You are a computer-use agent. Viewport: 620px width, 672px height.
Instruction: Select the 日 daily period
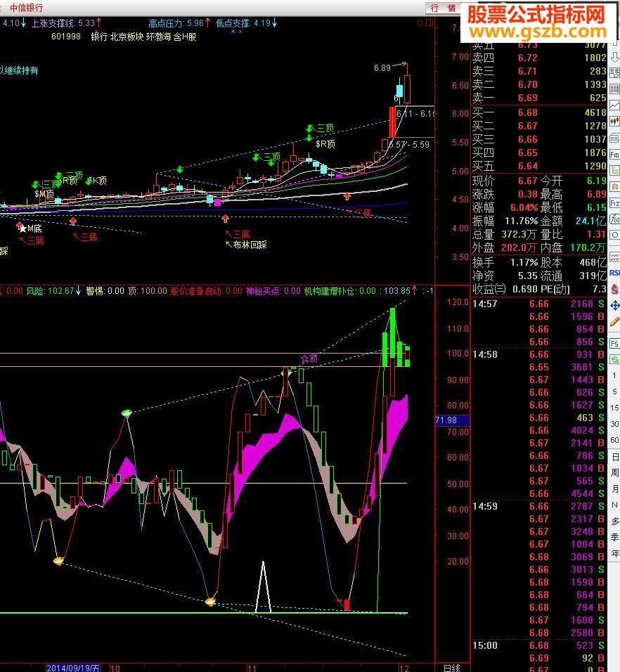615,457
